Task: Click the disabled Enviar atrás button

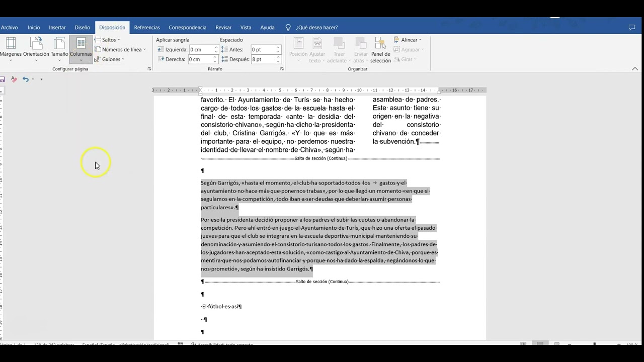Action: (361, 50)
